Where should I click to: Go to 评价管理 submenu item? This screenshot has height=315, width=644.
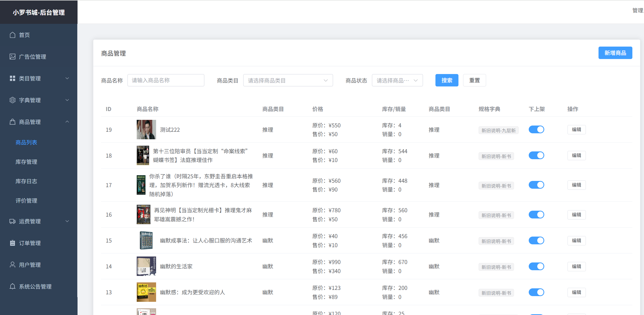click(26, 201)
